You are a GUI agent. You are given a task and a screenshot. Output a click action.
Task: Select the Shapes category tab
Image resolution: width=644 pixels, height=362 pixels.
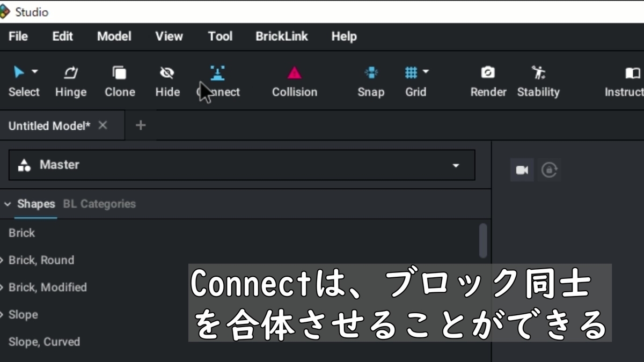pyautogui.click(x=36, y=204)
